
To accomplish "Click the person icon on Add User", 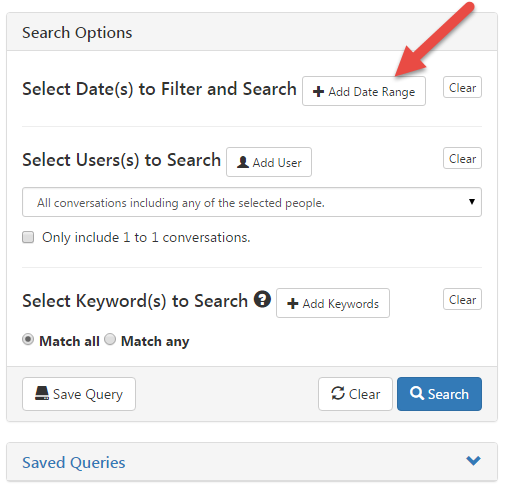I will point(243,162).
